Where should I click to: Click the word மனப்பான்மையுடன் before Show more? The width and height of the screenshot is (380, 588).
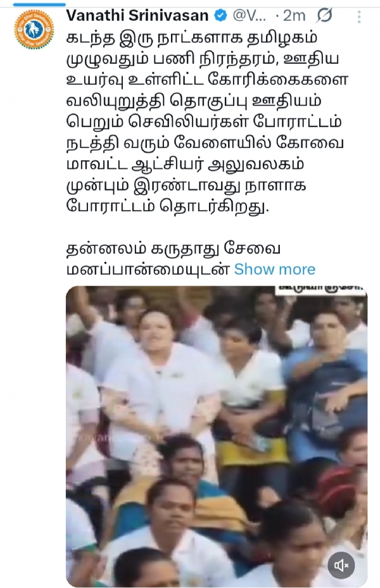pyautogui.click(x=148, y=270)
